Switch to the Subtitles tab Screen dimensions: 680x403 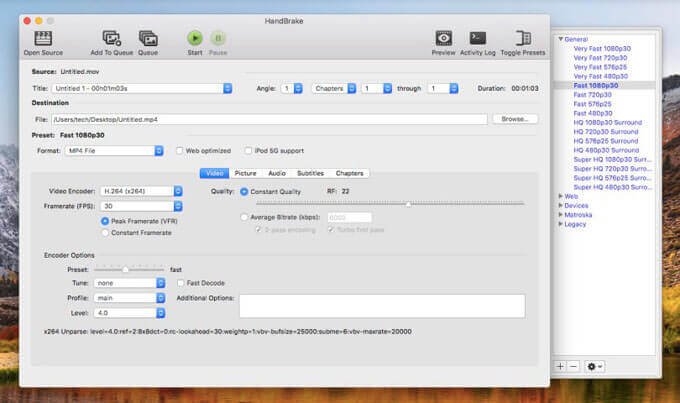(x=310, y=173)
